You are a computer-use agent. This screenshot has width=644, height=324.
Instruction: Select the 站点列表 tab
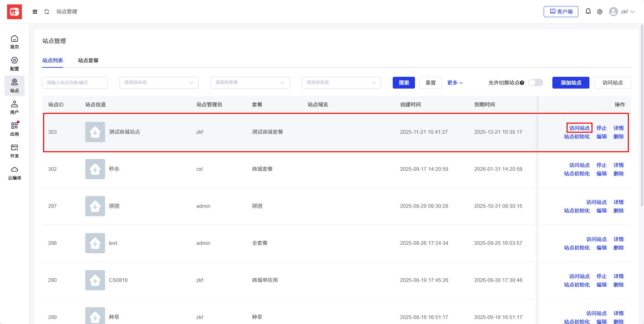53,60
